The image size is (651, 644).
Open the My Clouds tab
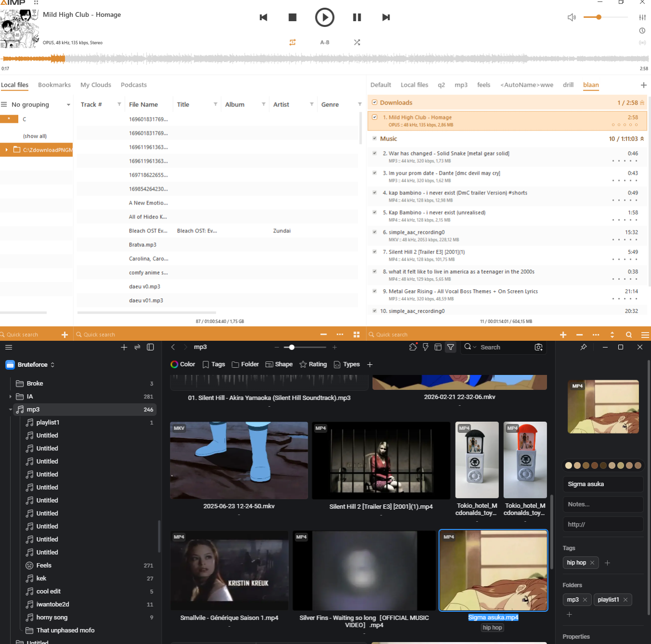(x=96, y=85)
